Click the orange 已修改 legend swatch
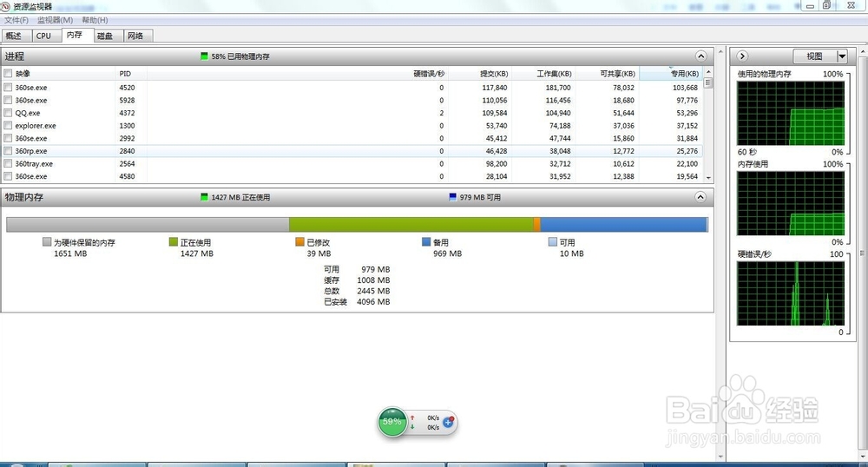 pyautogui.click(x=299, y=243)
